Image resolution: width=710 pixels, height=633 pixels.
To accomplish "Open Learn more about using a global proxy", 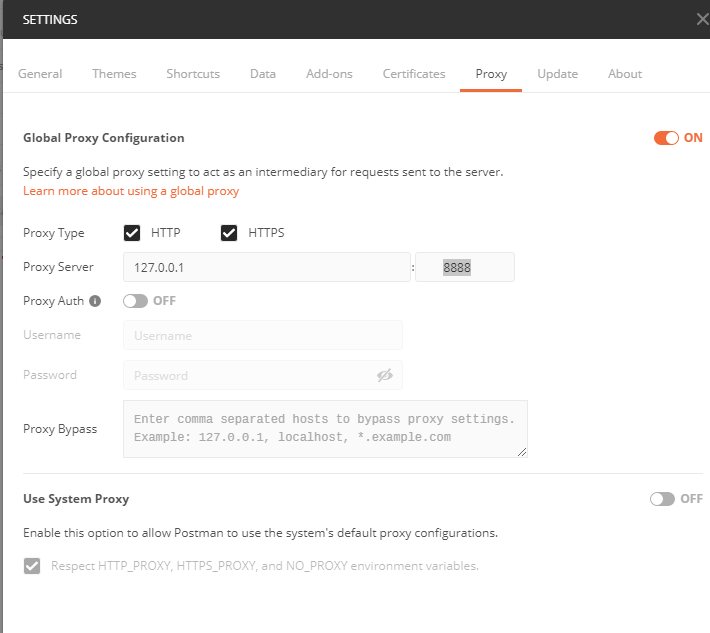I will coord(131,191).
